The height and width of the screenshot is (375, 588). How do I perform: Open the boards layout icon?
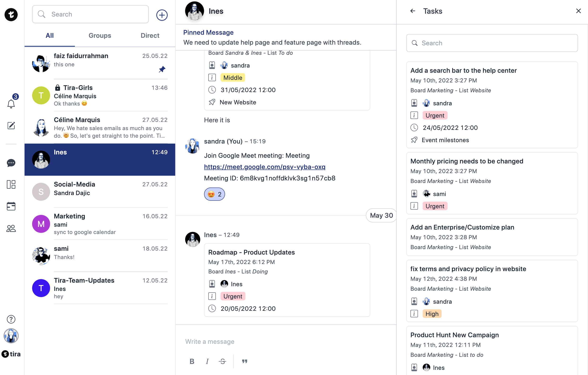[11, 185]
